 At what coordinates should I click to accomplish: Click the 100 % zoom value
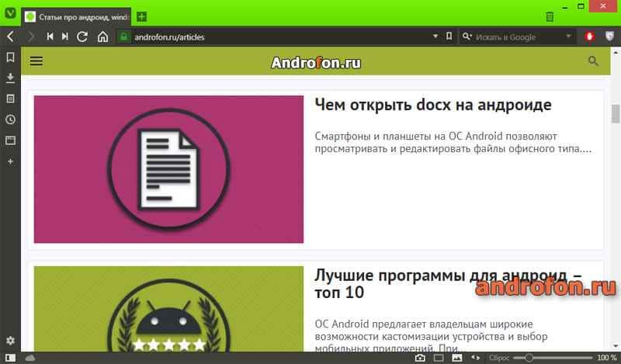(x=607, y=358)
